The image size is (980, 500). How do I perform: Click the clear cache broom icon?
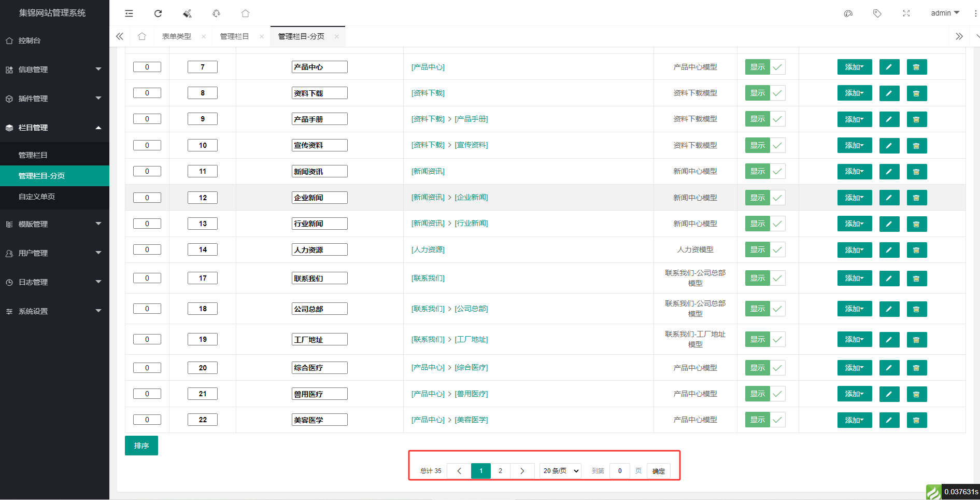pyautogui.click(x=187, y=13)
